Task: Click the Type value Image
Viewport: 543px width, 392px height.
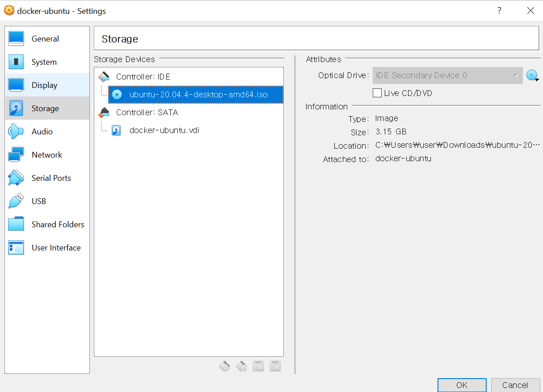Action: (x=387, y=118)
